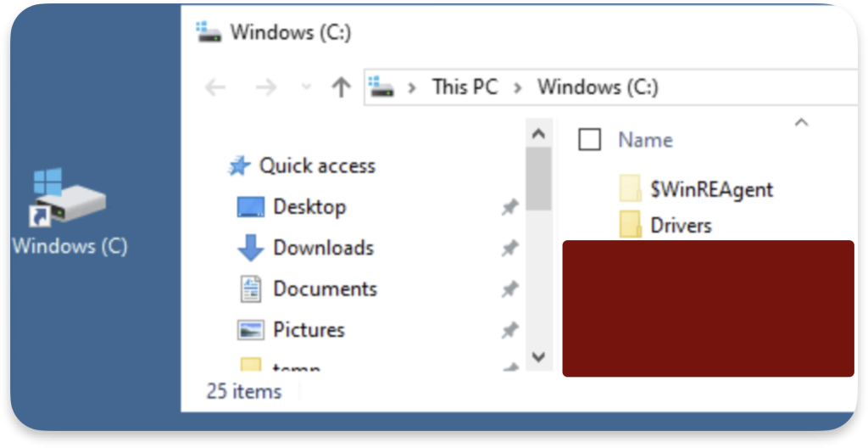Tick the select-all checkbox beside Name

(x=590, y=139)
